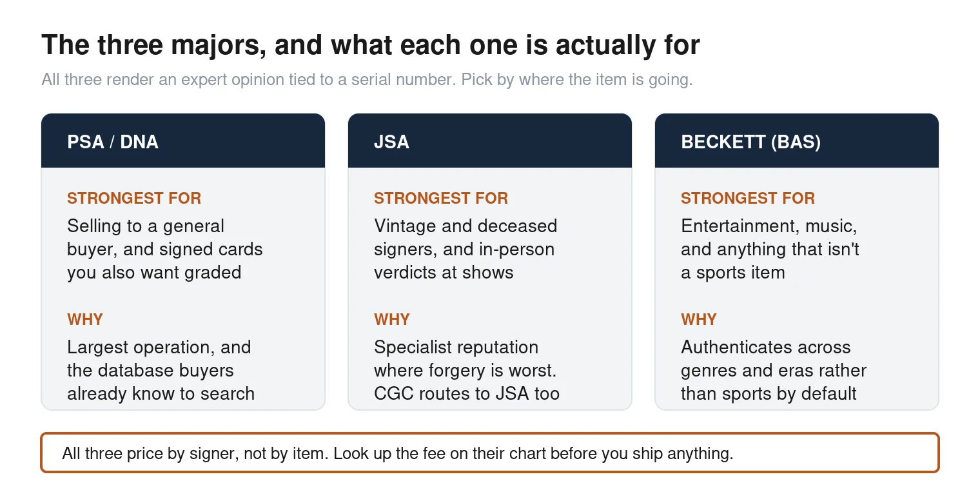The width and height of the screenshot is (980, 490).
Task: Click the 'Entertainment, music' description text
Action: click(770, 250)
